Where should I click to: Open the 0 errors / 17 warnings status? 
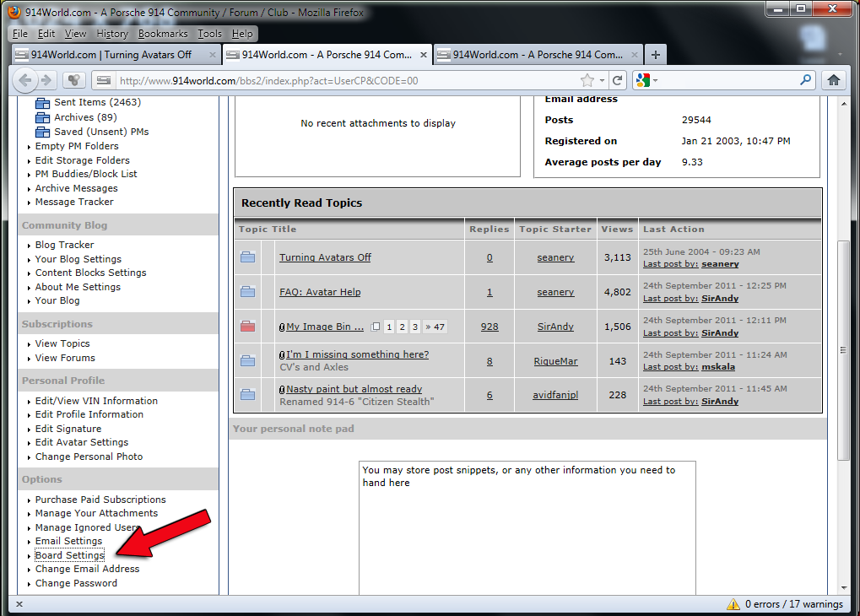(x=793, y=604)
